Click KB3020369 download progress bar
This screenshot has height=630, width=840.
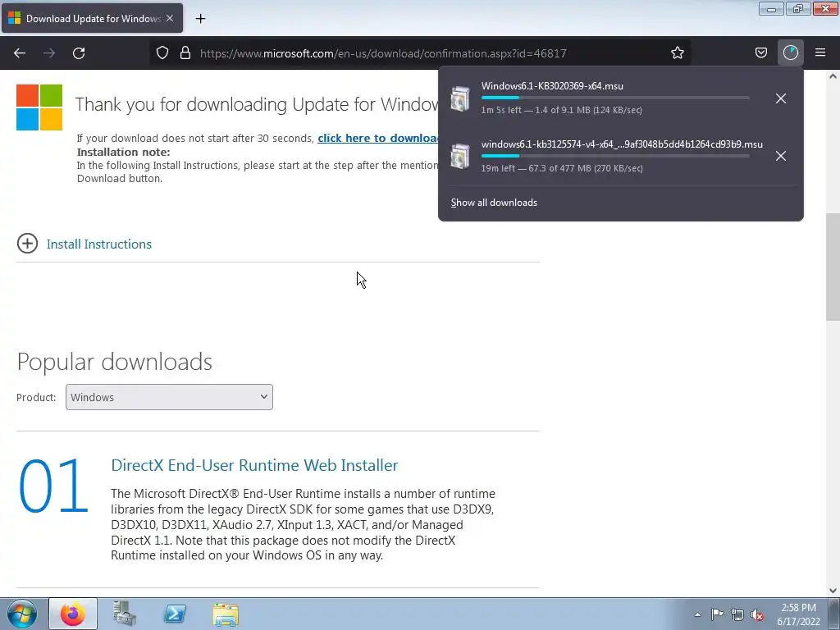(615, 98)
